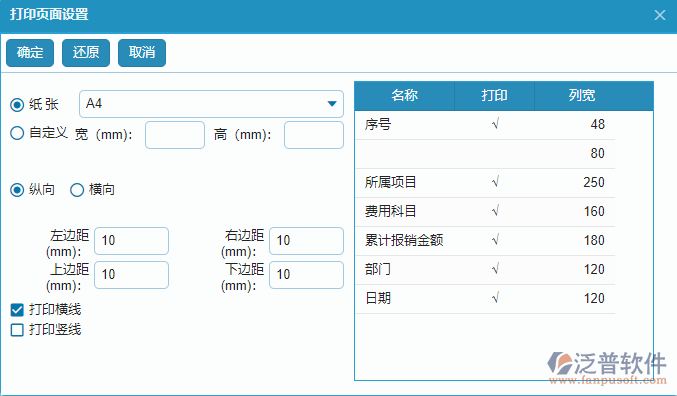Viewport: 677px width, 396px height.
Task: Click column width value 80
Action: [x=598, y=153]
